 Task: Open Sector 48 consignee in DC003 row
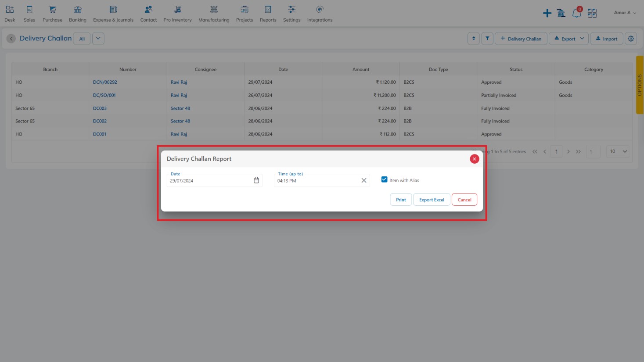coord(180,108)
